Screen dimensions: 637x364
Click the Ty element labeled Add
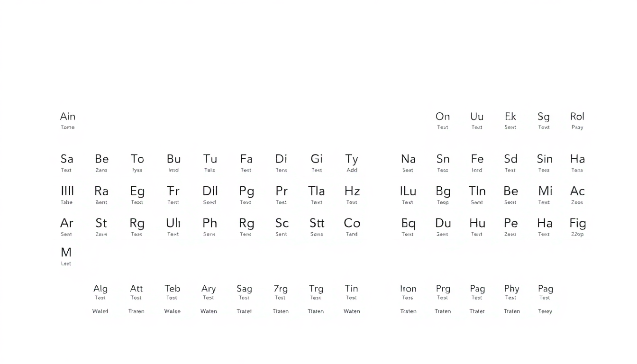pos(352,163)
